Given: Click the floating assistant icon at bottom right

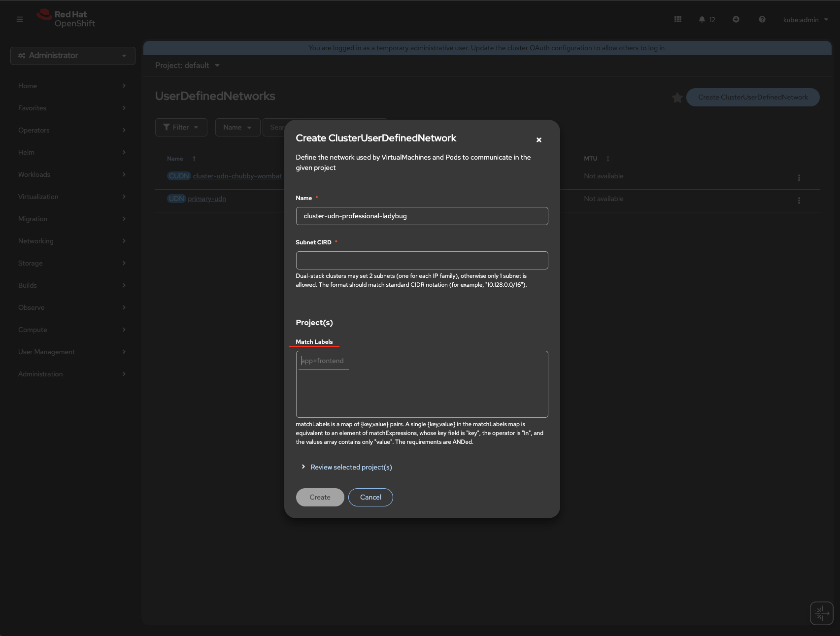Looking at the screenshot, I should (x=821, y=613).
